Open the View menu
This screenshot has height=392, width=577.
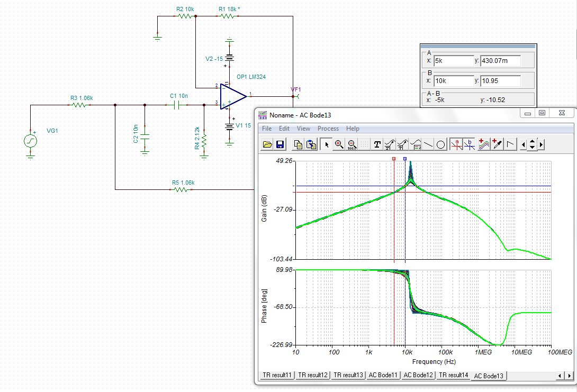[303, 129]
